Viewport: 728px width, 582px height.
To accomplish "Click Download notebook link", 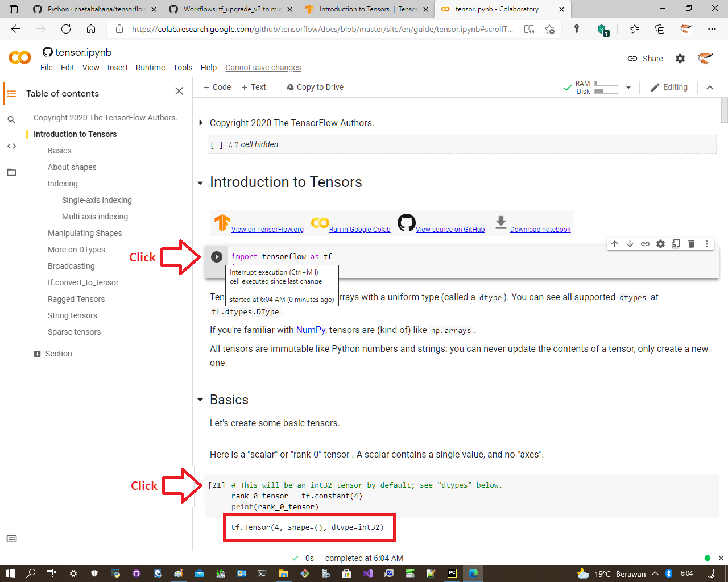I will [x=540, y=230].
